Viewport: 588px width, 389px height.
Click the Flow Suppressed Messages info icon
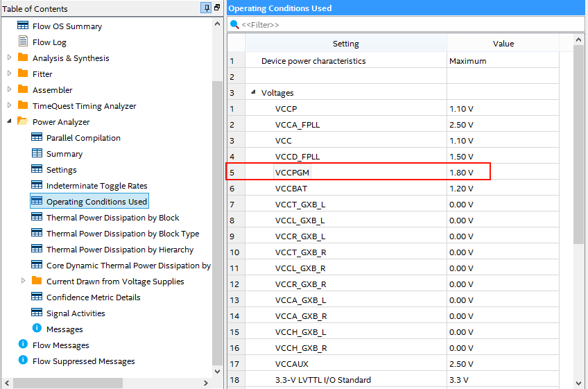coord(23,361)
